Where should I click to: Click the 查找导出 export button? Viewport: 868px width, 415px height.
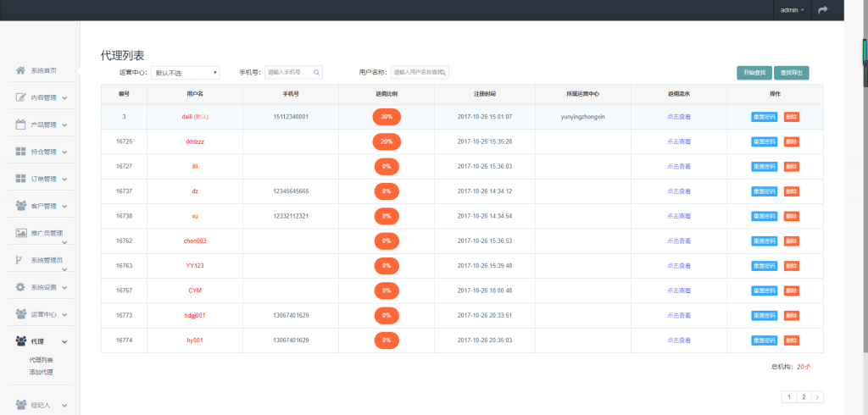(x=792, y=73)
